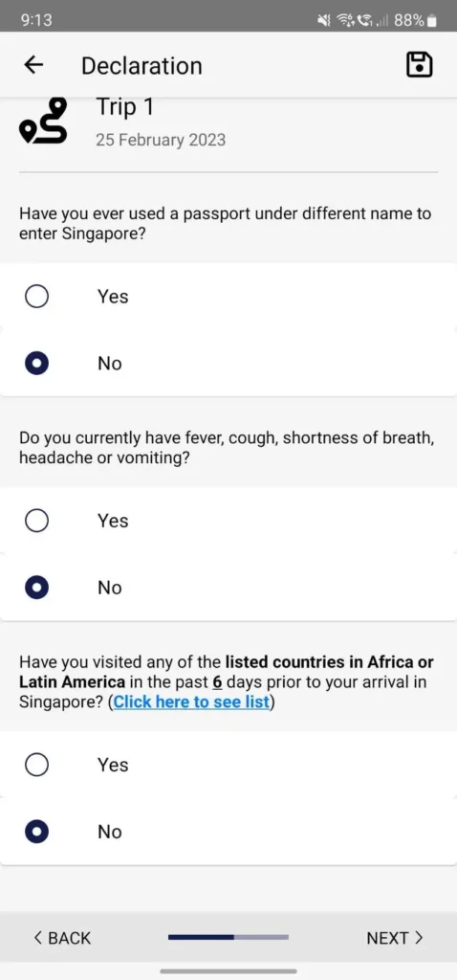Viewport: 457px width, 980px height.
Task: Tap the bottom home gesture handle
Action: (228, 970)
